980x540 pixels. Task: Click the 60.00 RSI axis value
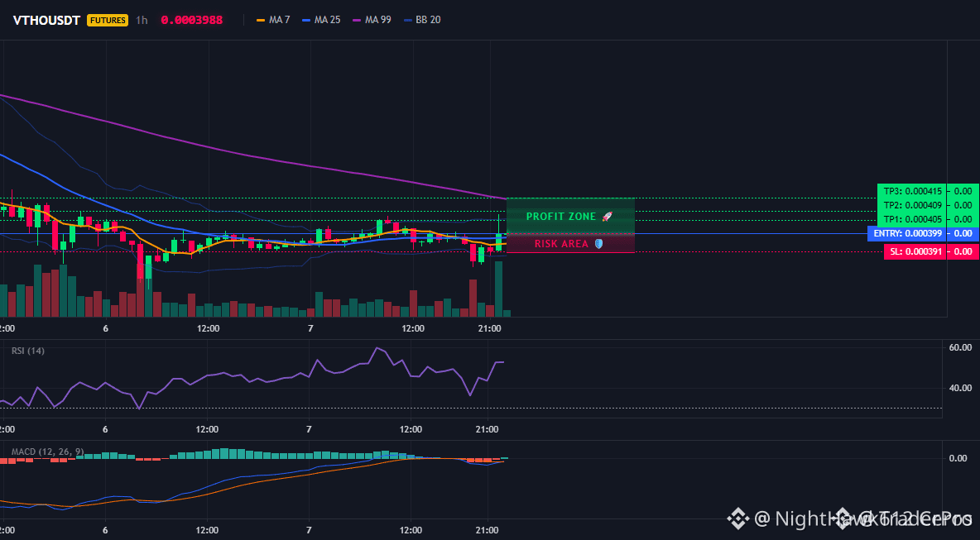pyautogui.click(x=960, y=347)
